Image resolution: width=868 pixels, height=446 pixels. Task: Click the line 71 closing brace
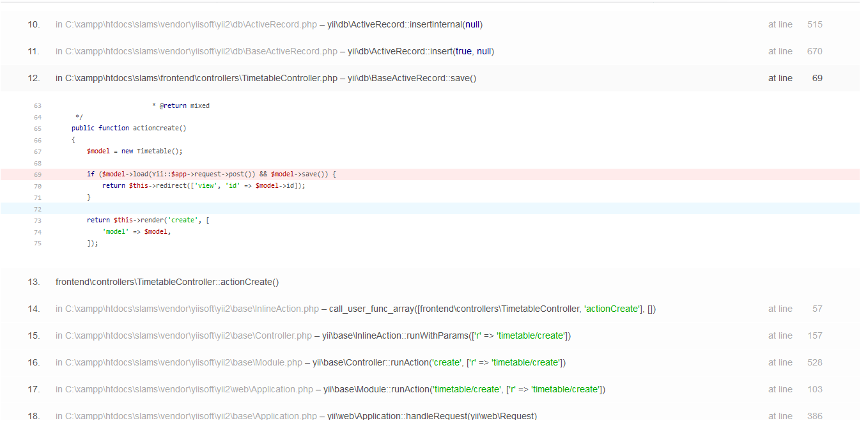89,197
